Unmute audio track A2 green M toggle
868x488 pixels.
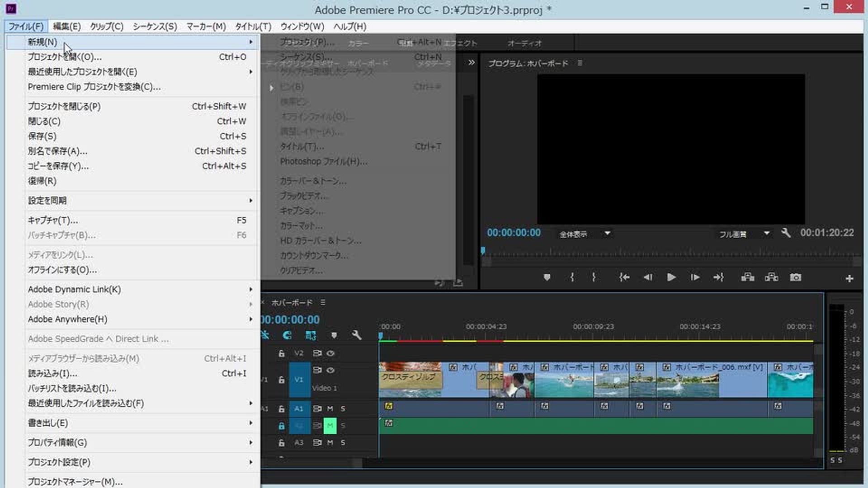[x=330, y=425]
